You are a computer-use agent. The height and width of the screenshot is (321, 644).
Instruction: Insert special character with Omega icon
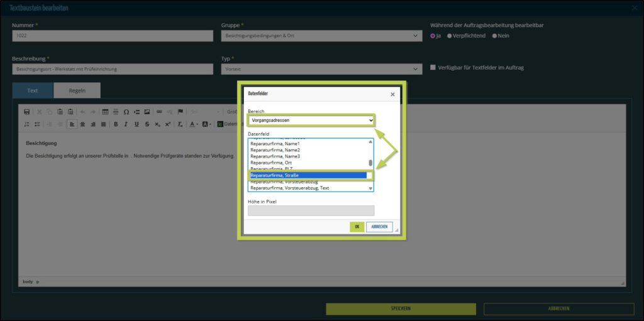click(126, 112)
